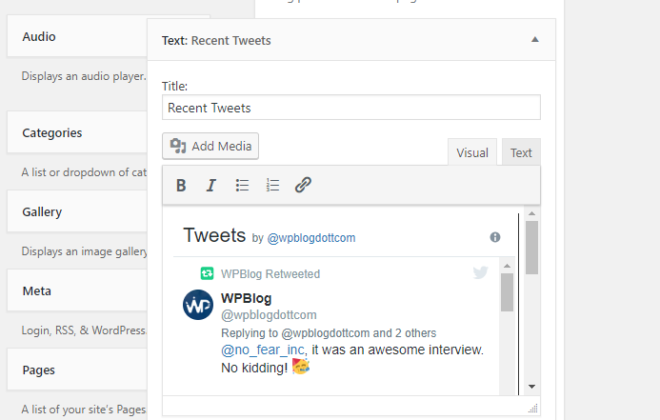Click the editor resize handle corner
Viewport: 660px width, 420px height.
tap(533, 408)
